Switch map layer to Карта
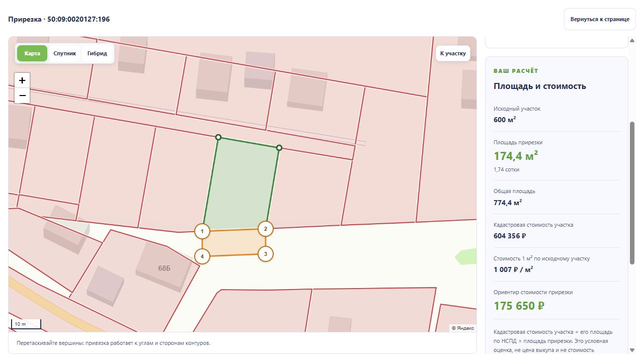 (32, 53)
